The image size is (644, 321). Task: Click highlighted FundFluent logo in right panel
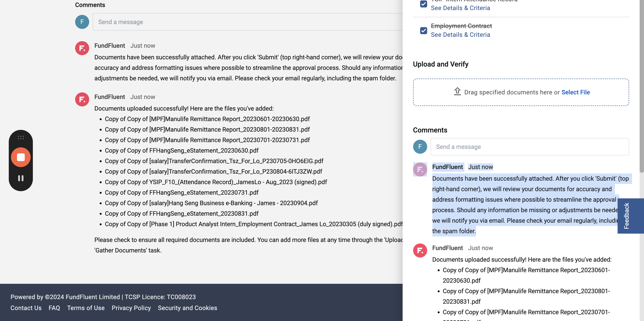coord(420,169)
